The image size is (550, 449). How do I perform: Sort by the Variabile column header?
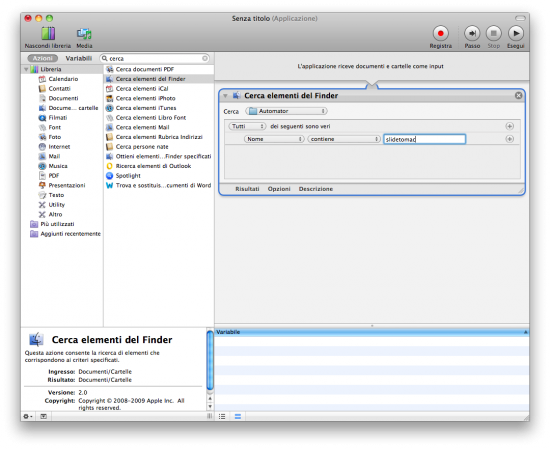(x=372, y=332)
